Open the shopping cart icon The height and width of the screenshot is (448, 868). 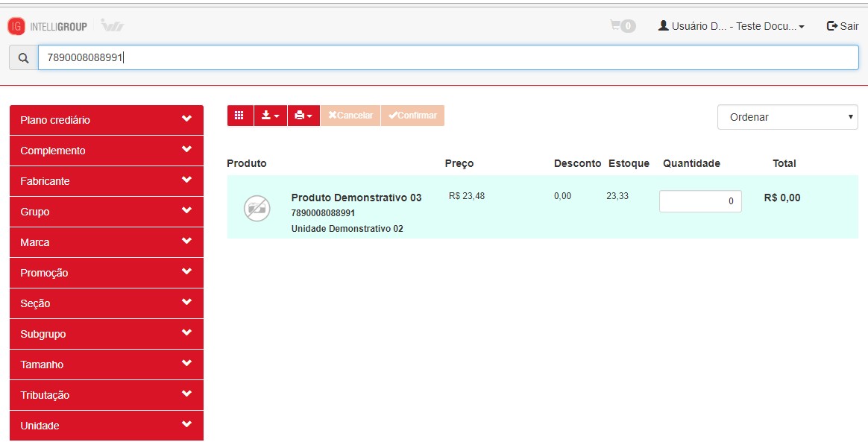point(623,25)
